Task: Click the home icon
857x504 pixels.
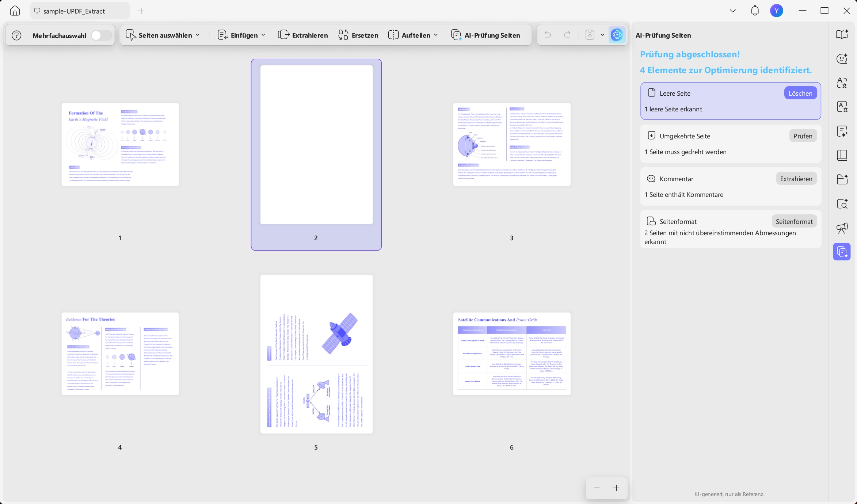Action: [15, 11]
